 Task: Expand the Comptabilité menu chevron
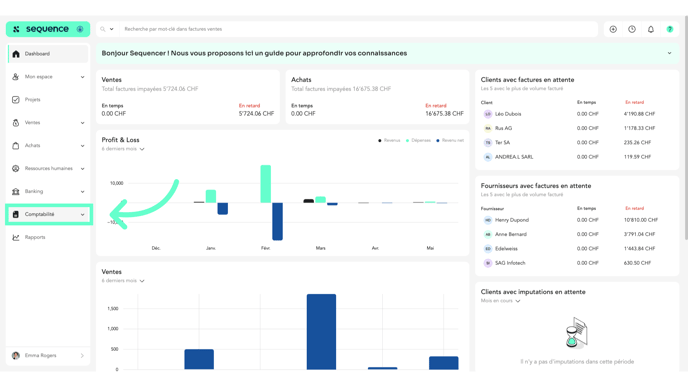pyautogui.click(x=82, y=215)
